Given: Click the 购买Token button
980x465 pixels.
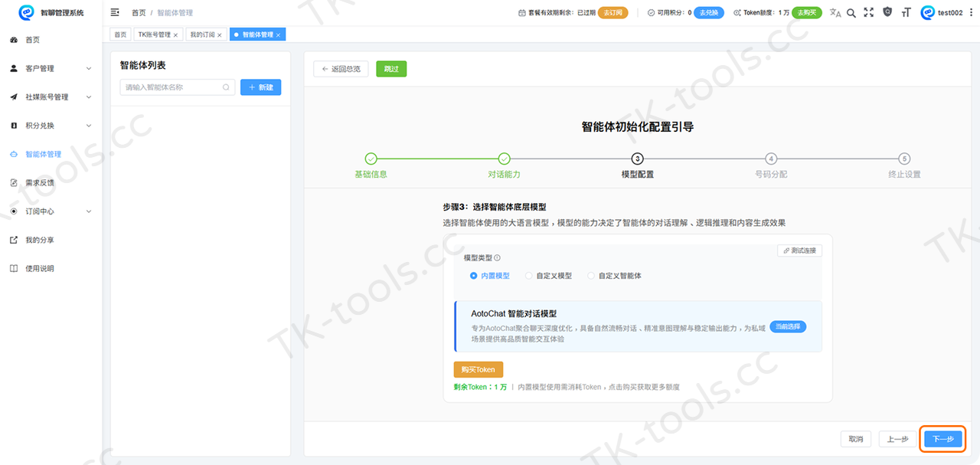Looking at the screenshot, I should [479, 369].
